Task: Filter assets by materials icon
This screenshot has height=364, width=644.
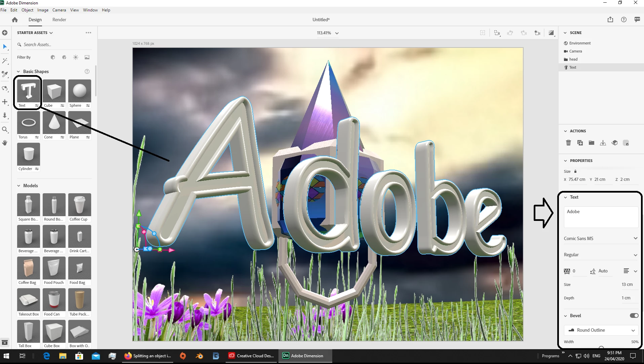Action: coord(64,57)
